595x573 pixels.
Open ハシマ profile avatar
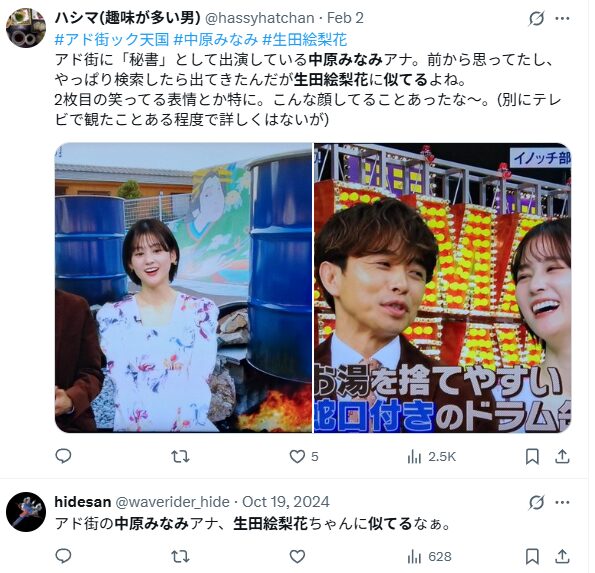[26, 28]
